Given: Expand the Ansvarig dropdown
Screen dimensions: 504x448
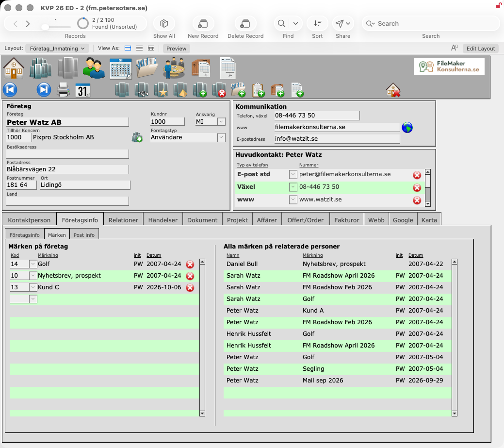Looking at the screenshot, I should (x=221, y=121).
